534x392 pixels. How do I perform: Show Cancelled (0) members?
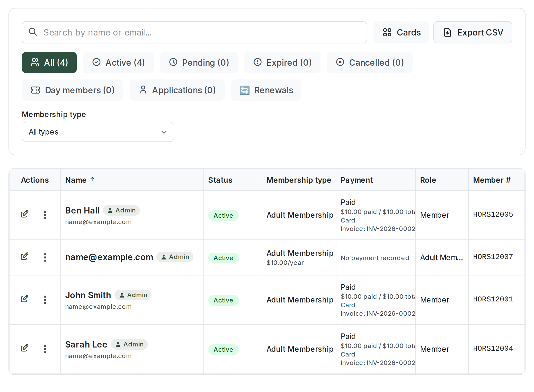click(370, 63)
